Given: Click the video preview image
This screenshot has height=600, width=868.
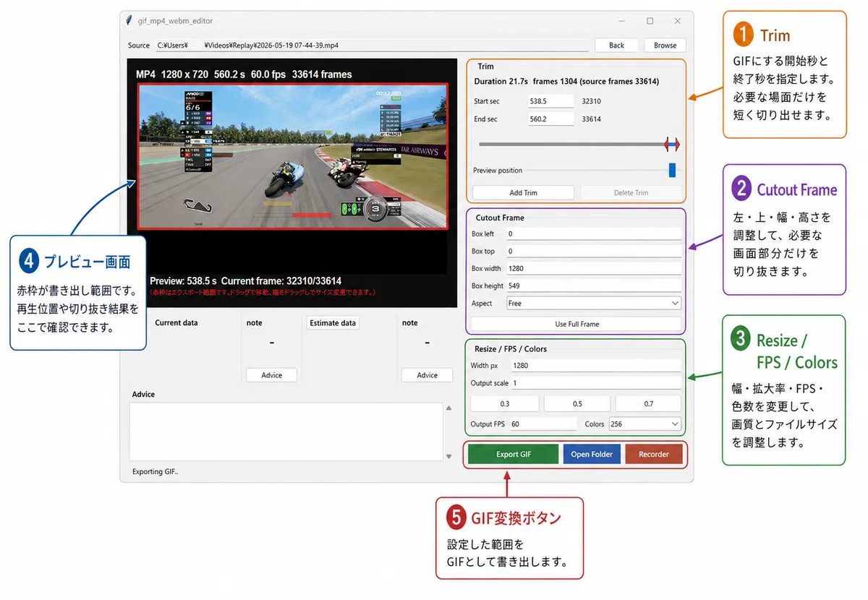Looking at the screenshot, I should point(294,157).
